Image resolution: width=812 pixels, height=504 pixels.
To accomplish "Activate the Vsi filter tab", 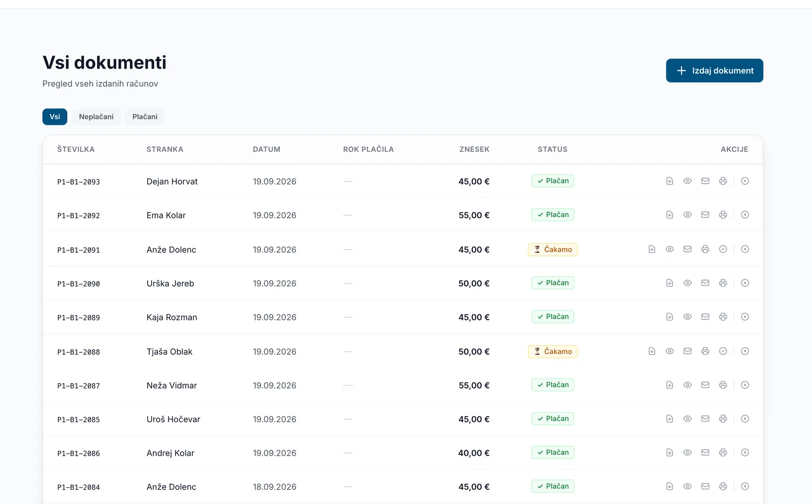I will pos(55,117).
